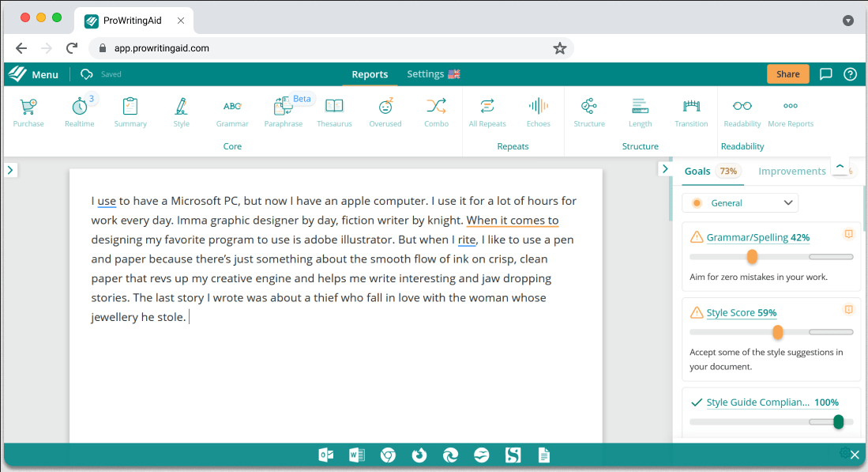Open the Menu in top-left

point(33,74)
